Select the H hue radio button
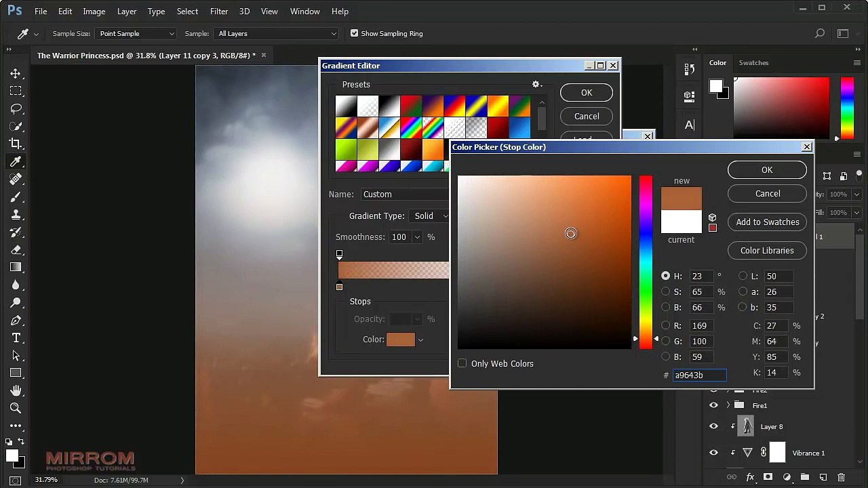Image resolution: width=868 pixels, height=488 pixels. click(665, 276)
